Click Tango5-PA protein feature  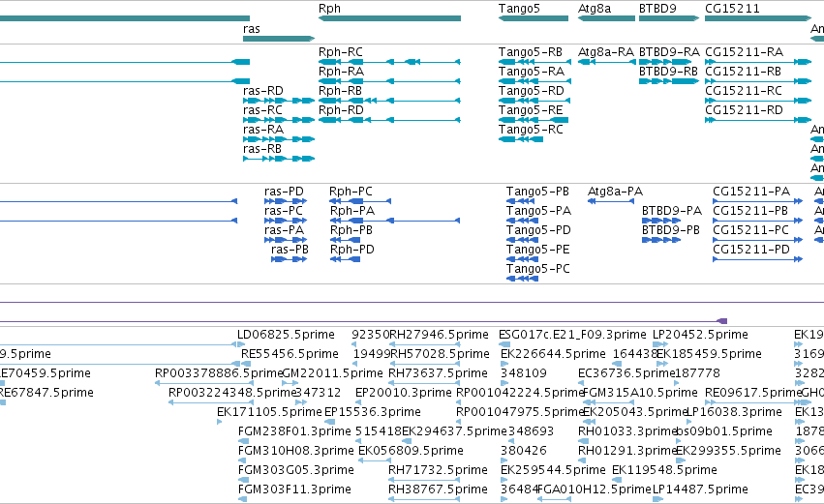pyautogui.click(x=520, y=221)
